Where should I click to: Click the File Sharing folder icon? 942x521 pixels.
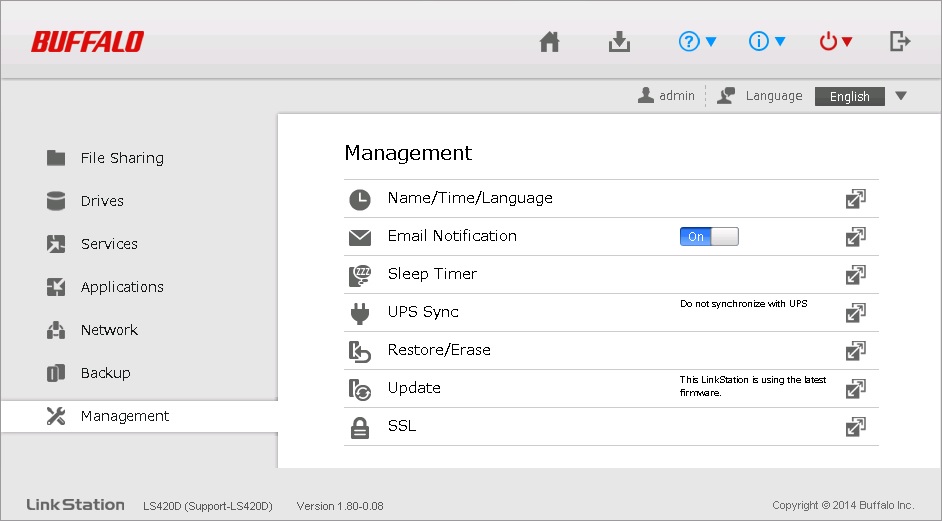56,157
